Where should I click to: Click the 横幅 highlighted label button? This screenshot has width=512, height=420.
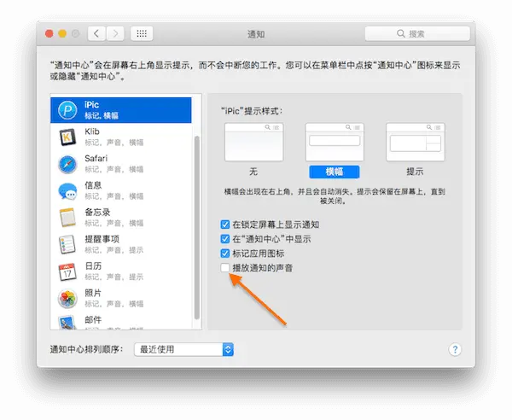pos(335,172)
